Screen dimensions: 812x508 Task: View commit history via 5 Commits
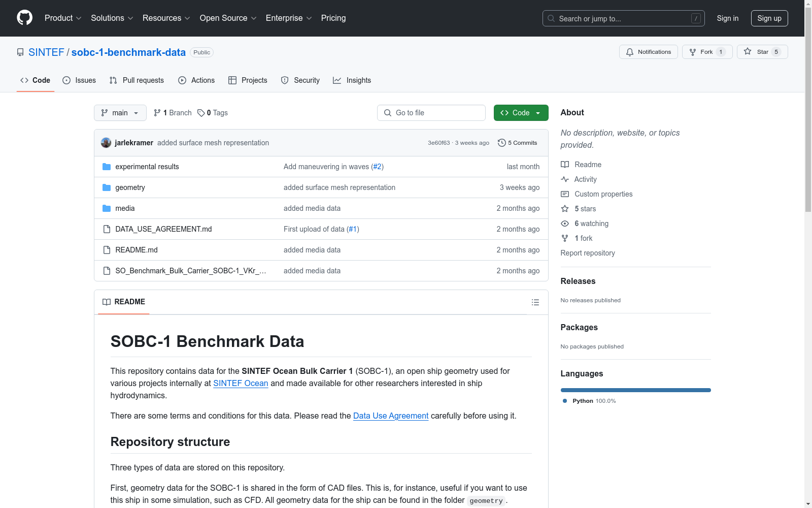(x=517, y=143)
